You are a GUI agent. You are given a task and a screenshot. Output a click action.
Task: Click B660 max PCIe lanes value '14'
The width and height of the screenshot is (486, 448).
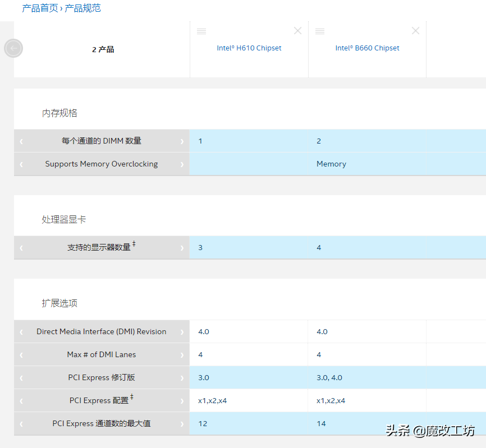pyautogui.click(x=321, y=423)
